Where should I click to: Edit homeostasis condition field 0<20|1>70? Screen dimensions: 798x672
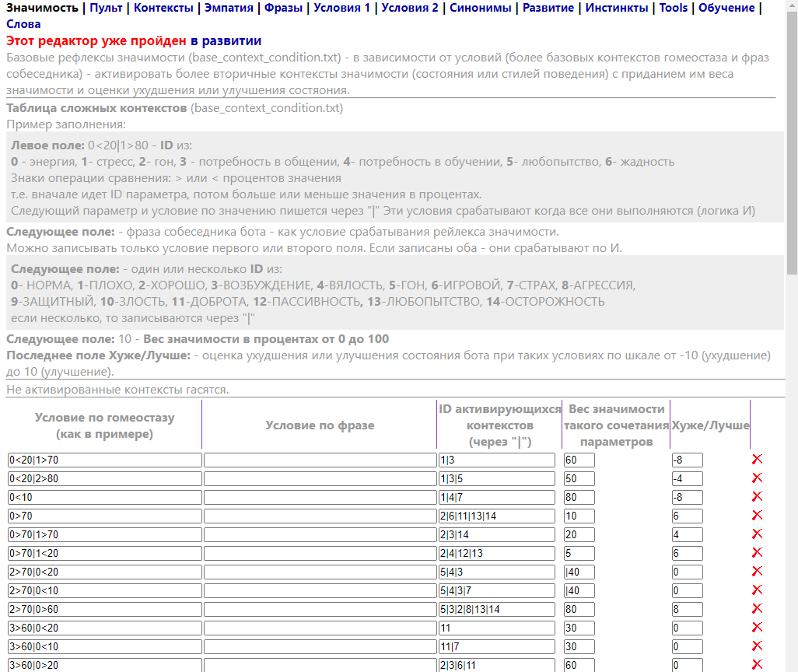[105, 460]
